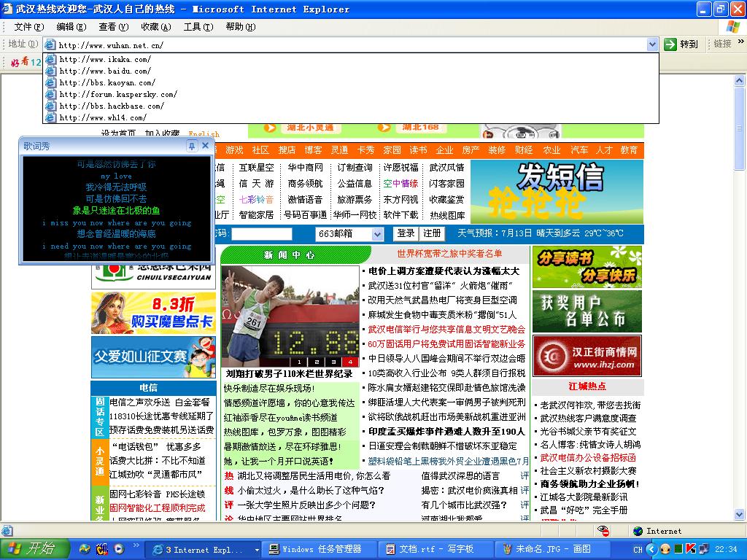
Task: Click the 父爱如山征文赛 banner
Action: (153, 357)
